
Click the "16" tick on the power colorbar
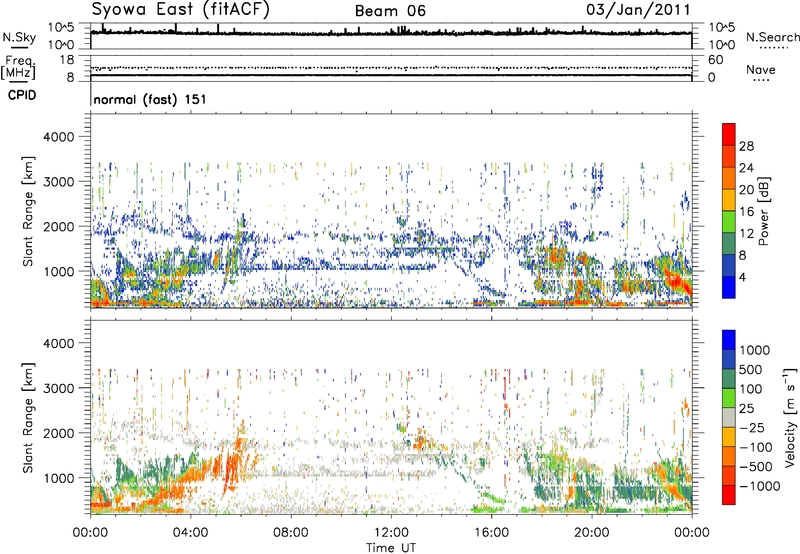(746, 212)
